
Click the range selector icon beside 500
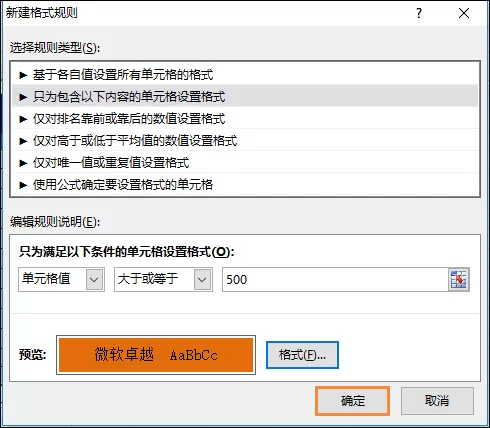[459, 279]
